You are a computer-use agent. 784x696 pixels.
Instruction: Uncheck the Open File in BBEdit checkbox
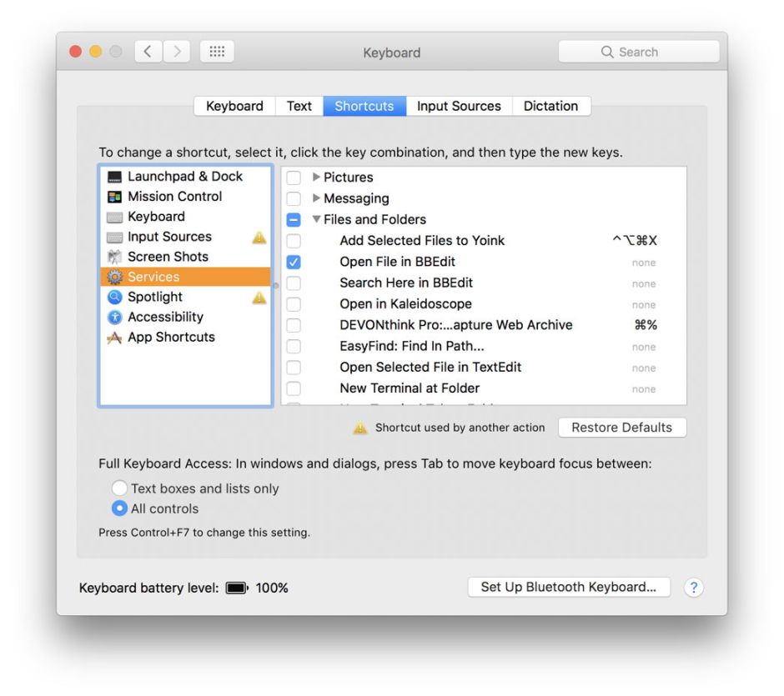point(294,262)
